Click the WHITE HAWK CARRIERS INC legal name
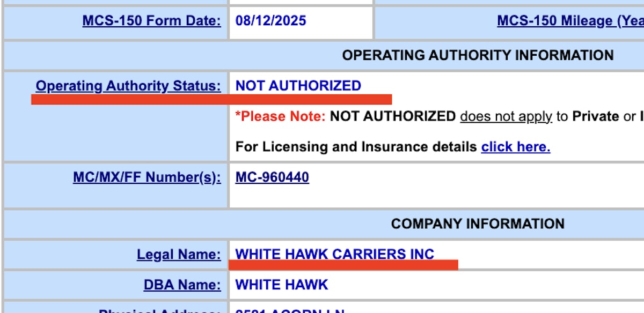The height and width of the screenshot is (313, 644). [x=335, y=254]
